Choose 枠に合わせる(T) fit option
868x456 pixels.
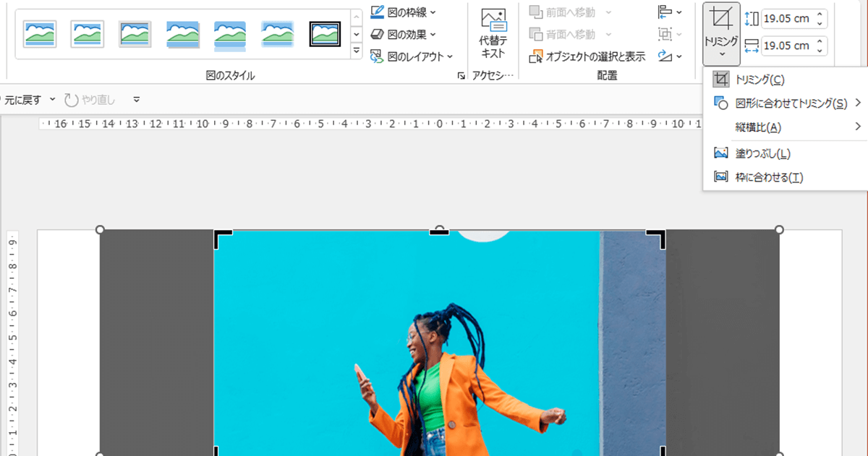pyautogui.click(x=785, y=177)
